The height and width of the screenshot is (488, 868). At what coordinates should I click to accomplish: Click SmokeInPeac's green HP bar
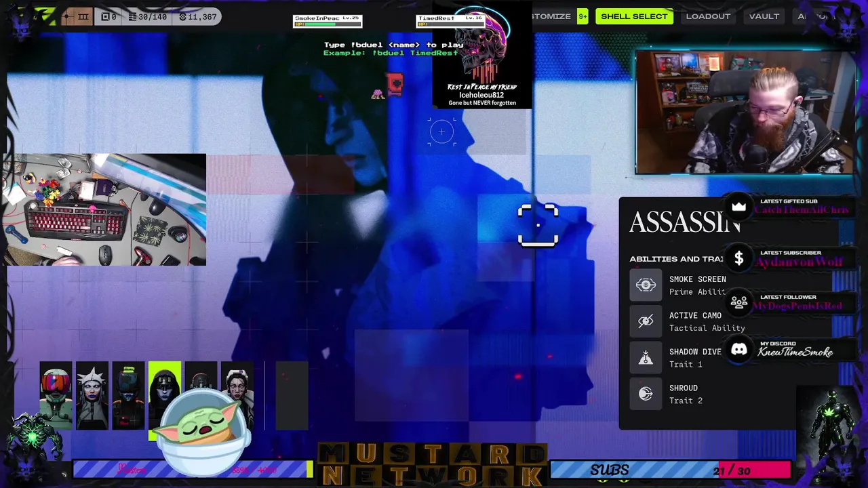(x=327, y=24)
